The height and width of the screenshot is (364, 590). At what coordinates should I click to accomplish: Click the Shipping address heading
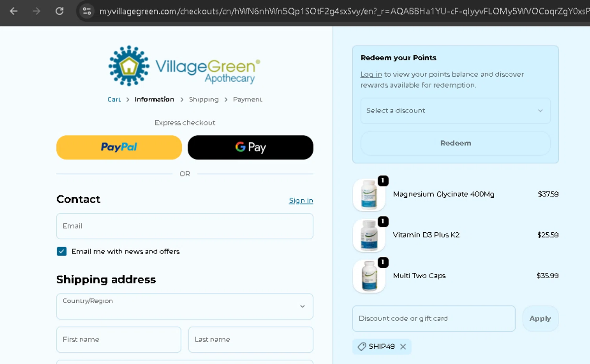[106, 279]
